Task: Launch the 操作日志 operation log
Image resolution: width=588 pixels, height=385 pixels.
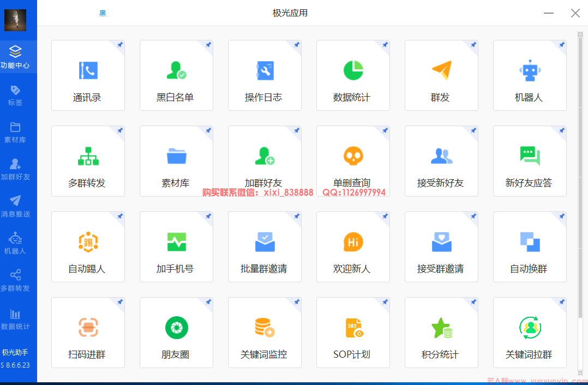Action: click(265, 76)
